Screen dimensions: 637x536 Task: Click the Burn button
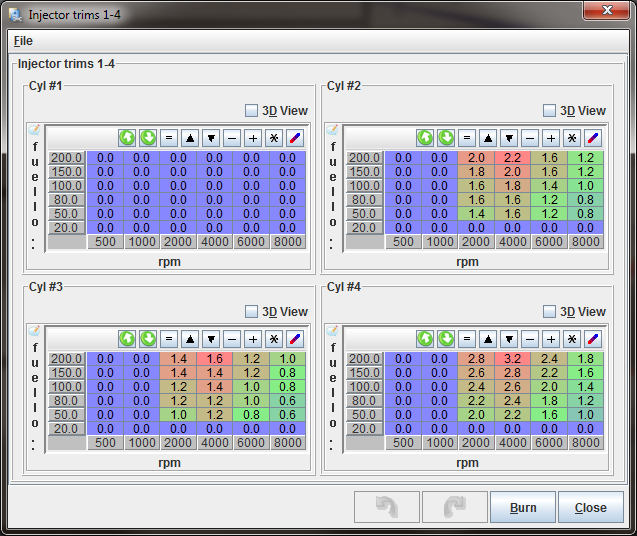click(x=523, y=507)
